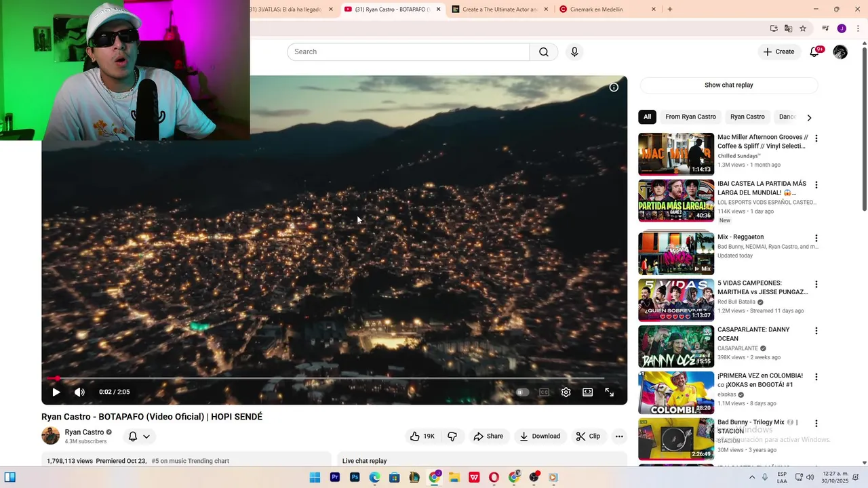
Task: Open Adobe Premiere Pro from the taskbar
Action: tap(334, 477)
